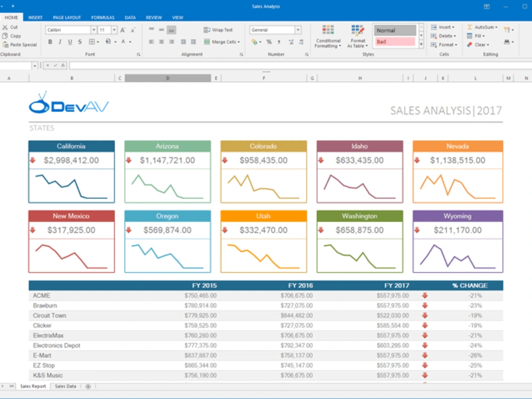
Task: Align text right
Action: coord(172,41)
